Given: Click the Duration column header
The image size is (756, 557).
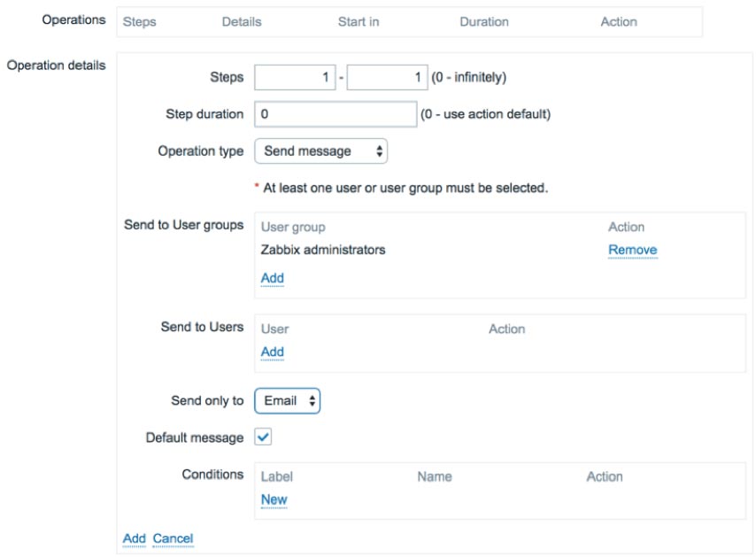Looking at the screenshot, I should pyautogui.click(x=484, y=22).
